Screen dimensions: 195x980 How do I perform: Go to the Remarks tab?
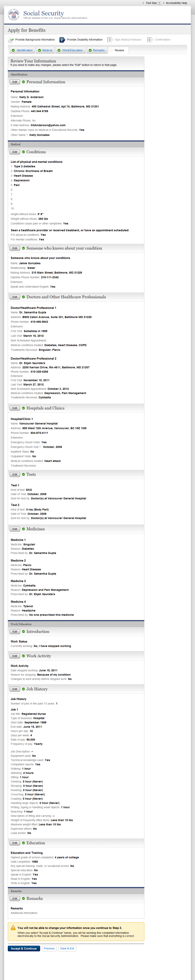[96, 50]
